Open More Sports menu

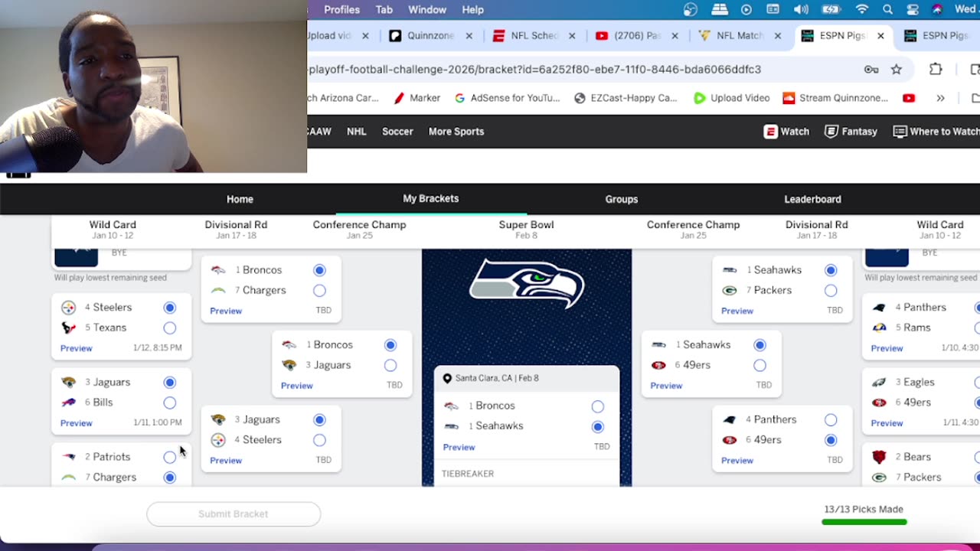click(456, 132)
